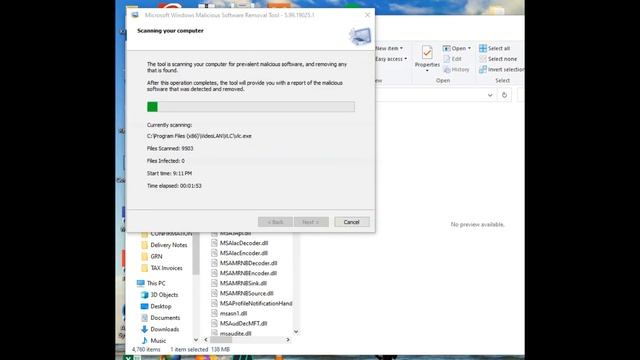Open Desktop in navigation pane
The image size is (640, 360).
click(156, 306)
